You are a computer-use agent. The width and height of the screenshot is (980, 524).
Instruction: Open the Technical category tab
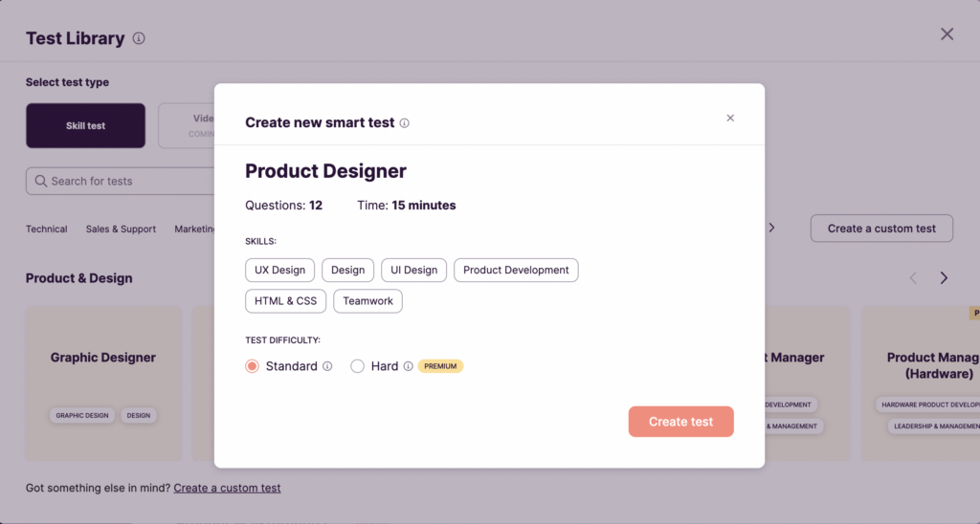tap(47, 229)
